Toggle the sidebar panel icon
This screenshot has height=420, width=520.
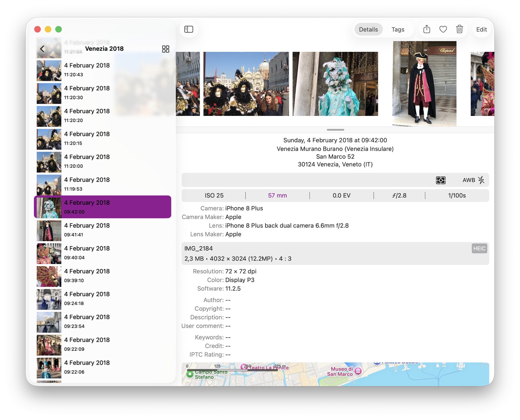coord(189,29)
